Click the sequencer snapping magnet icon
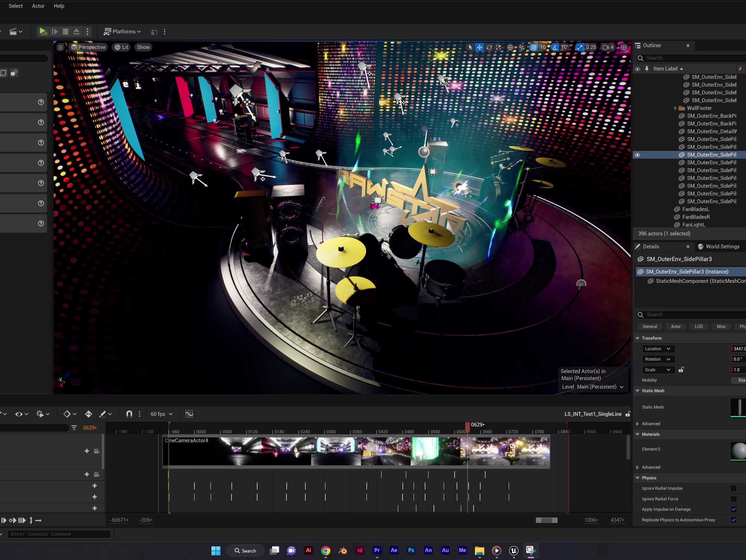This screenshot has width=746, height=560. pyautogui.click(x=129, y=414)
